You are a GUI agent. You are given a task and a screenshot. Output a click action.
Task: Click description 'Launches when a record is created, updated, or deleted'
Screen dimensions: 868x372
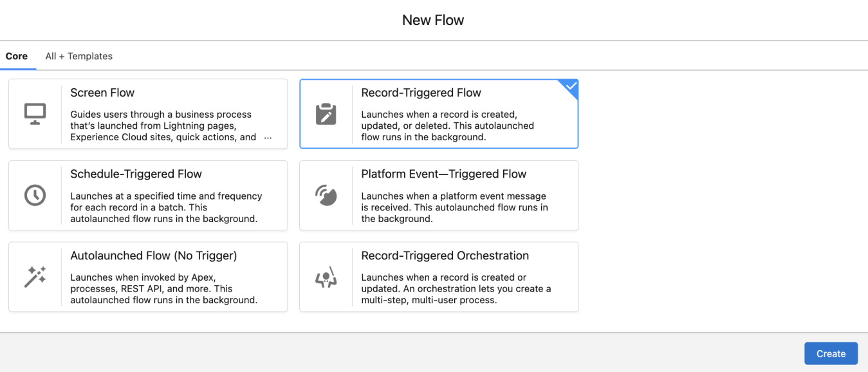coord(448,126)
